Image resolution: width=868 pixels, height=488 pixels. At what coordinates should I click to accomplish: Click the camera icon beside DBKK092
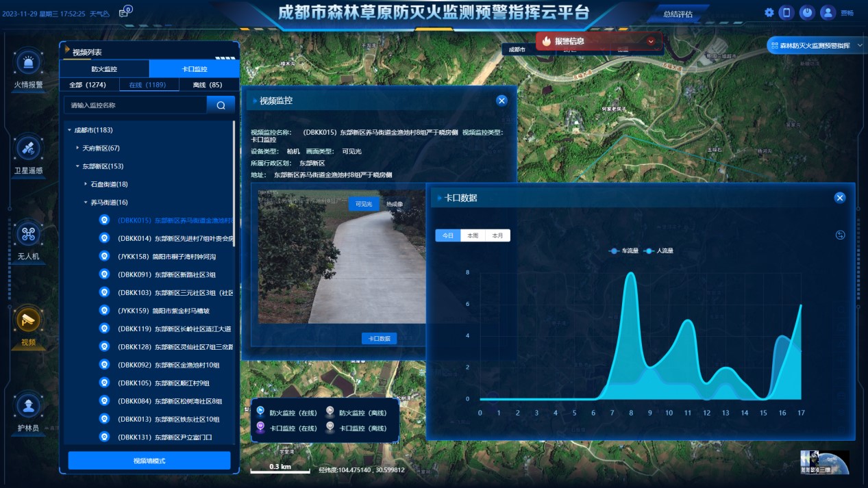(x=104, y=365)
